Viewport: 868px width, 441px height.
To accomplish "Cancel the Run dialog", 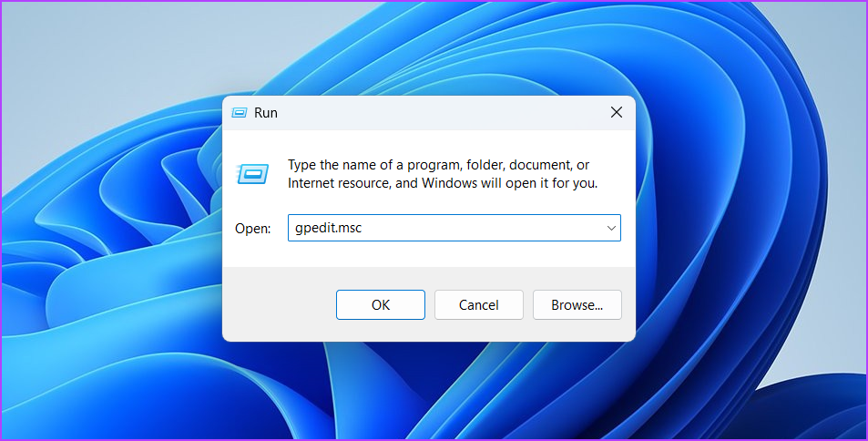I will (x=479, y=304).
